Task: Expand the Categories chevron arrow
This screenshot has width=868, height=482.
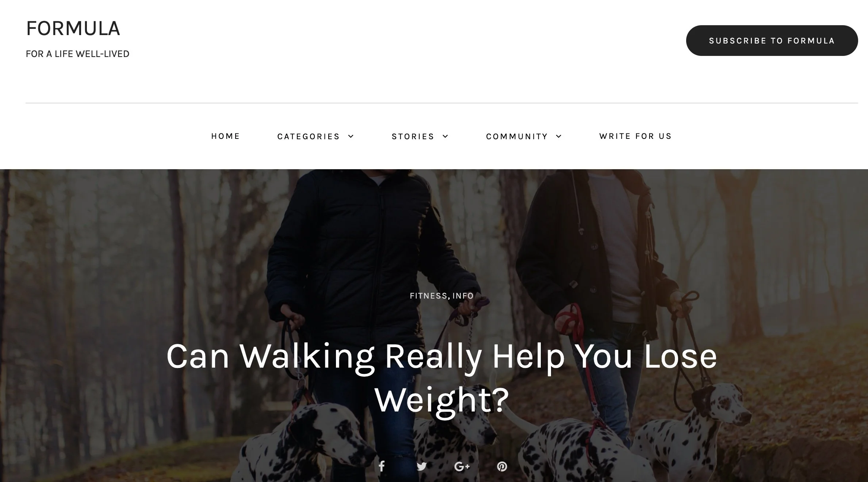Action: click(x=351, y=136)
